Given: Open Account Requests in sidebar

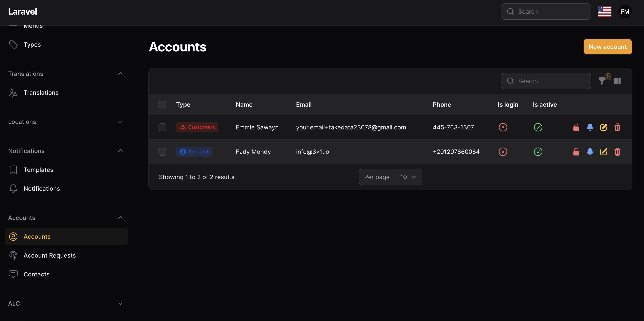Looking at the screenshot, I should pyautogui.click(x=49, y=255).
